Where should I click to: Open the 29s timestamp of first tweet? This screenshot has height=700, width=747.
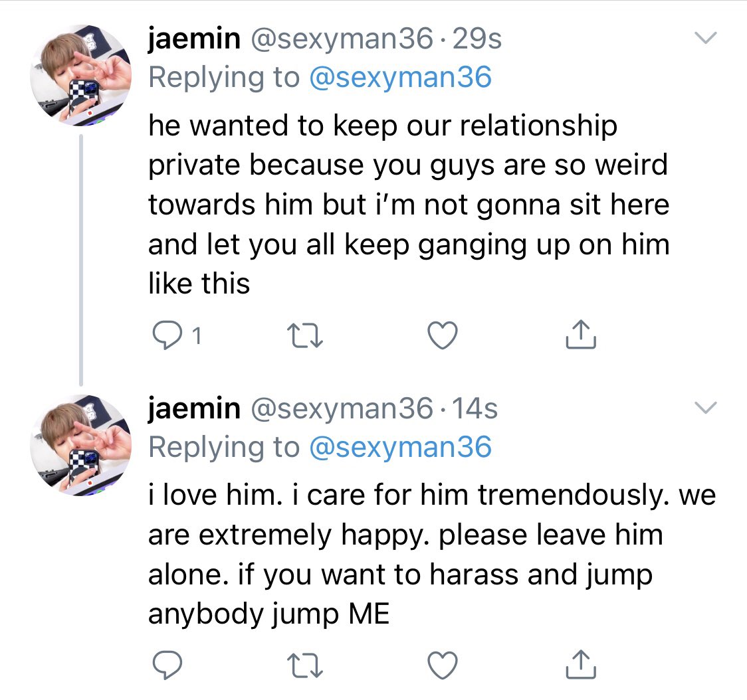tap(477, 39)
